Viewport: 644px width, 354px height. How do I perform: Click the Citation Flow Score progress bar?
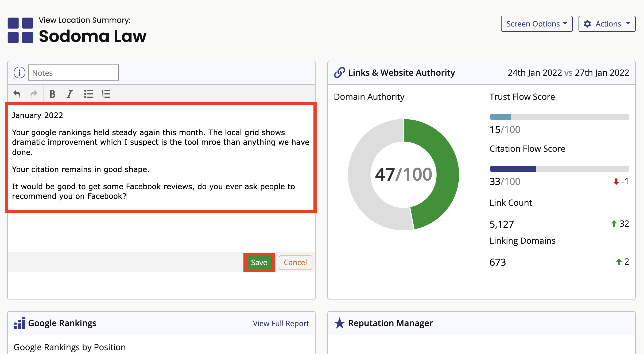coord(559,169)
